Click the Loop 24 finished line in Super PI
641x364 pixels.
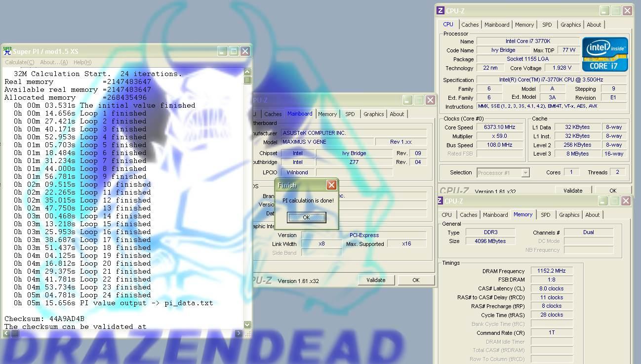click(82, 295)
